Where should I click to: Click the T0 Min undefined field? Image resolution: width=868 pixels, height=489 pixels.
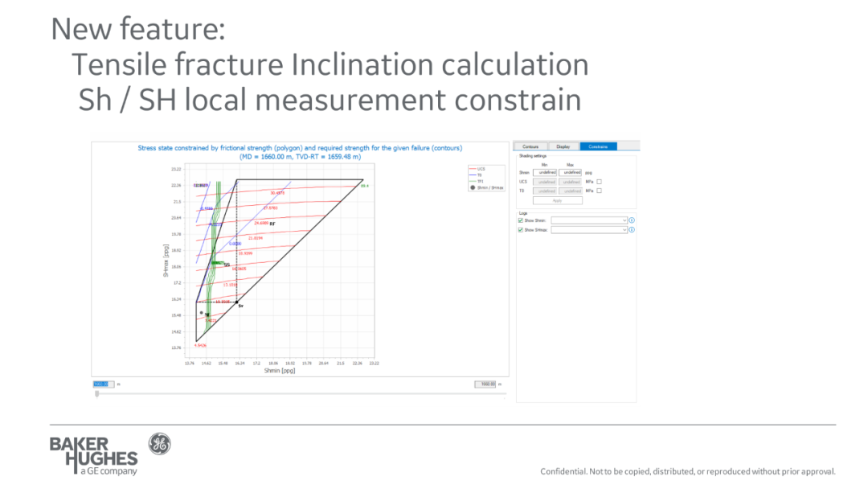pyautogui.click(x=545, y=191)
